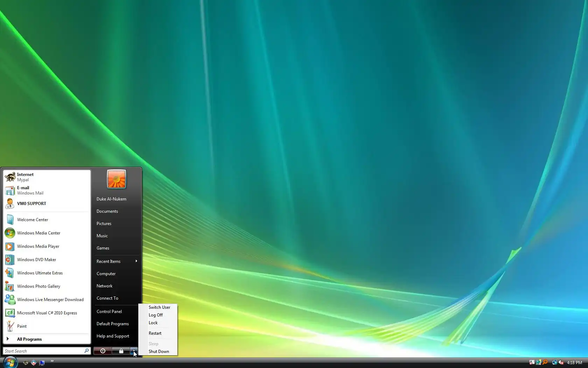
Task: Open Help and Support
Action: [117, 336]
